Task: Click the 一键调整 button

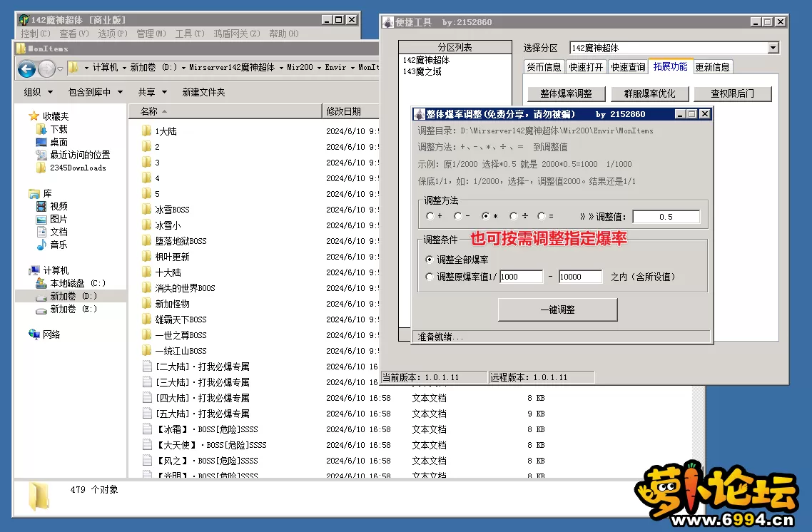Action: click(558, 310)
